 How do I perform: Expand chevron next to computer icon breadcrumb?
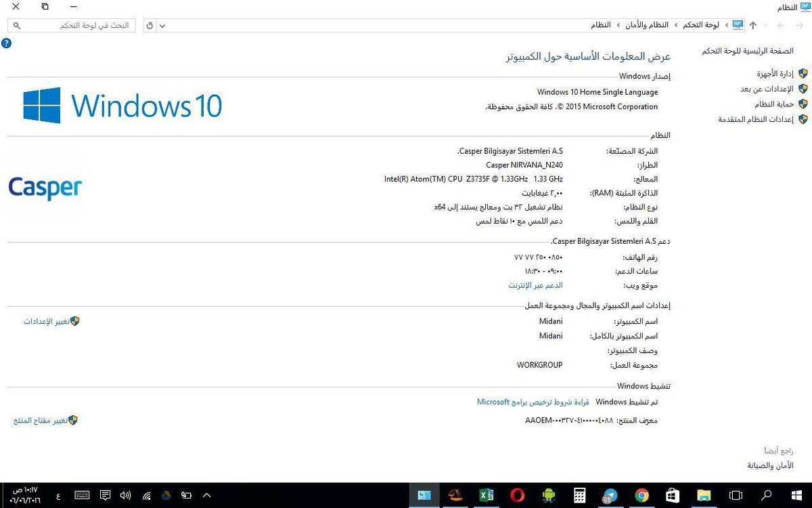pyautogui.click(x=726, y=25)
